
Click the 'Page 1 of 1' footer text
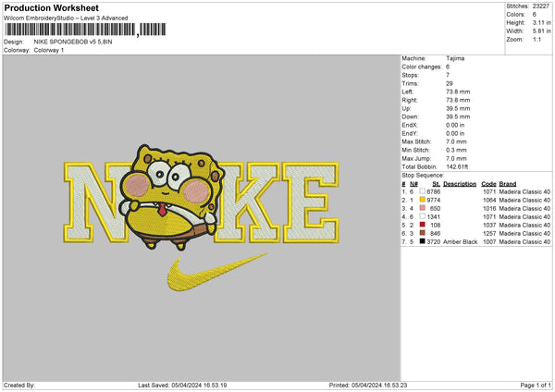(536, 385)
